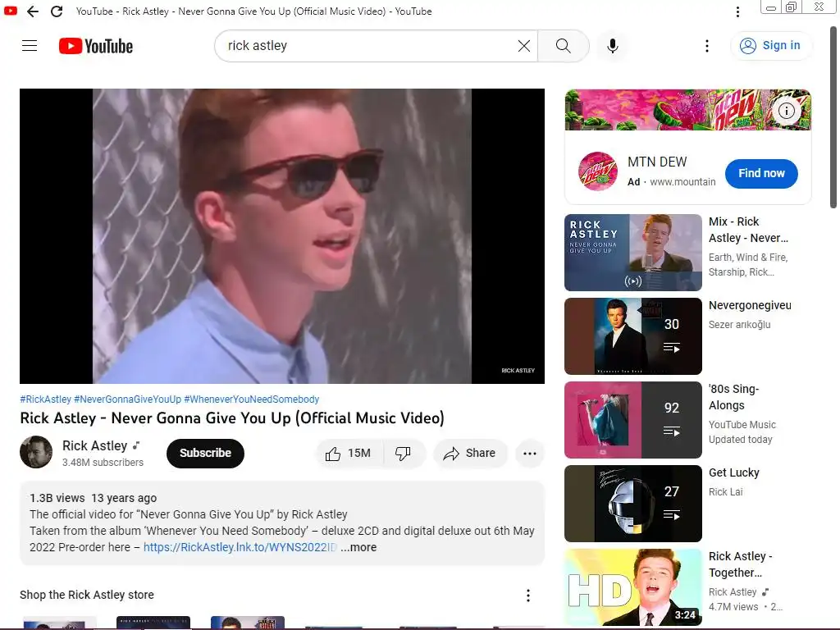
Task: Open hashtag #WheneverYouNeedSomebody
Action: (x=251, y=399)
